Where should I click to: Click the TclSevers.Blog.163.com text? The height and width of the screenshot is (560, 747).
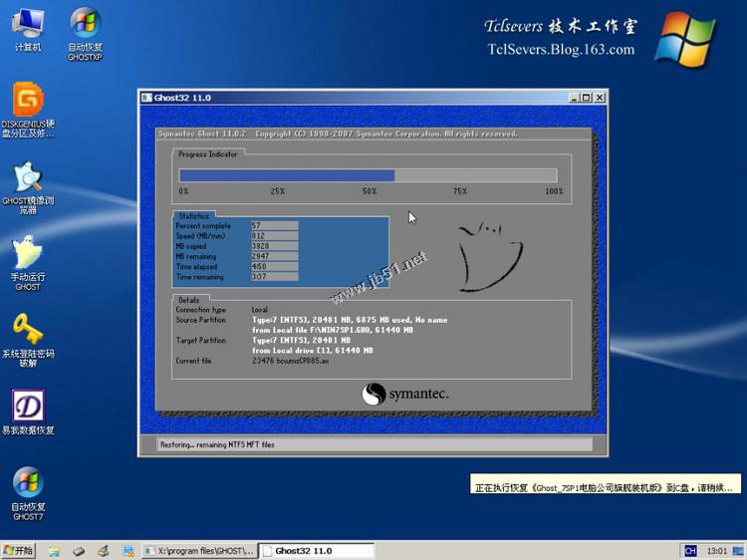(561, 50)
